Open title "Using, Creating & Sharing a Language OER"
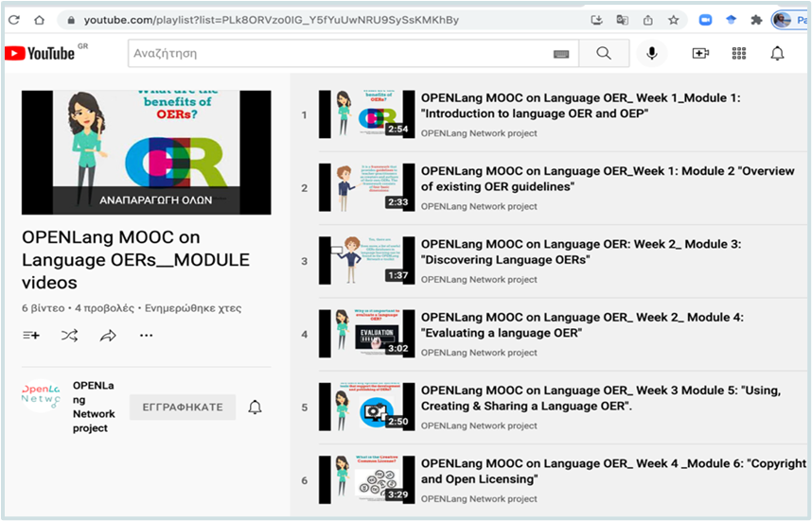This screenshot has width=812, height=521. (601, 398)
